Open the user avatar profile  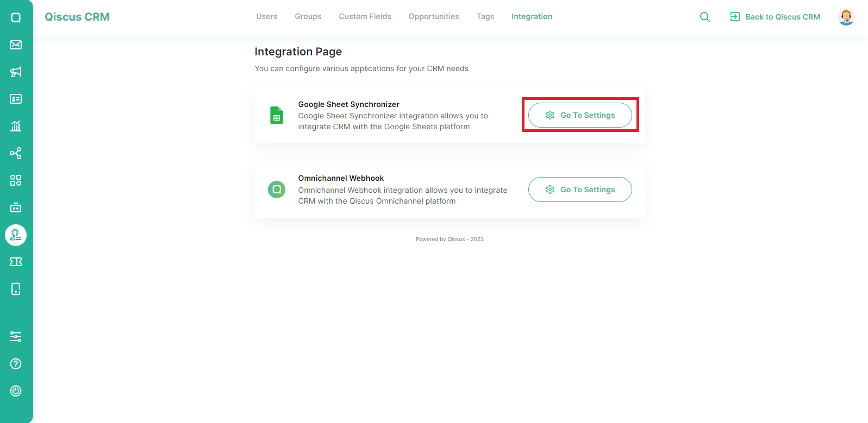click(x=846, y=17)
